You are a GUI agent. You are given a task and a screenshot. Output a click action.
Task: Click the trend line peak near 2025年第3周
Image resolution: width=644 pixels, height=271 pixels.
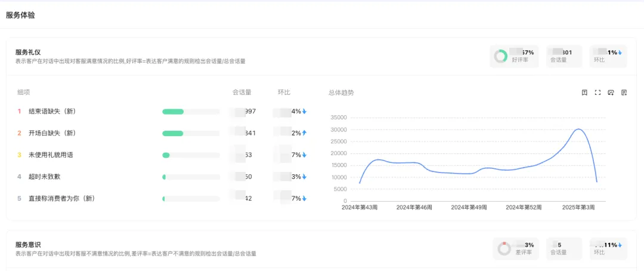(x=578, y=129)
